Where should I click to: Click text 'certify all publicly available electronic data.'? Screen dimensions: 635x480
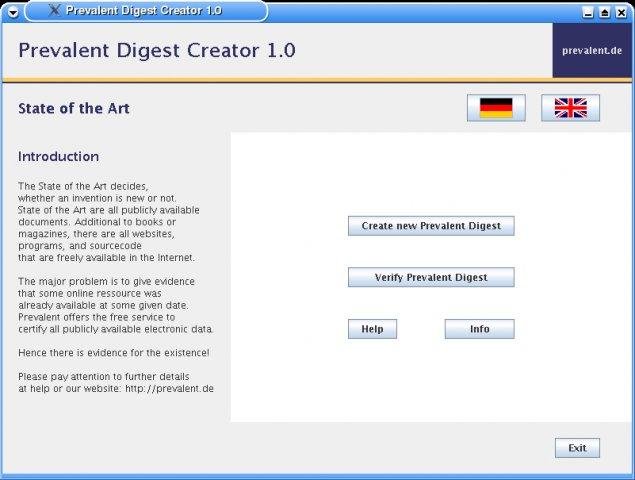point(116,329)
